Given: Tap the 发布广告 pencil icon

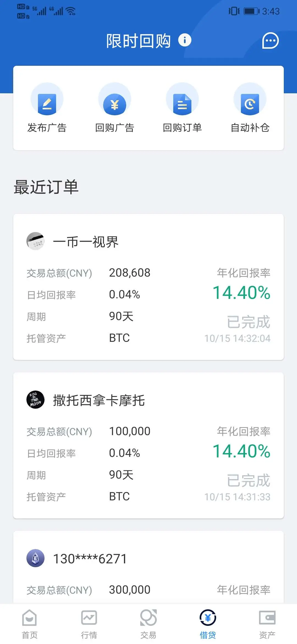Looking at the screenshot, I should tap(47, 104).
